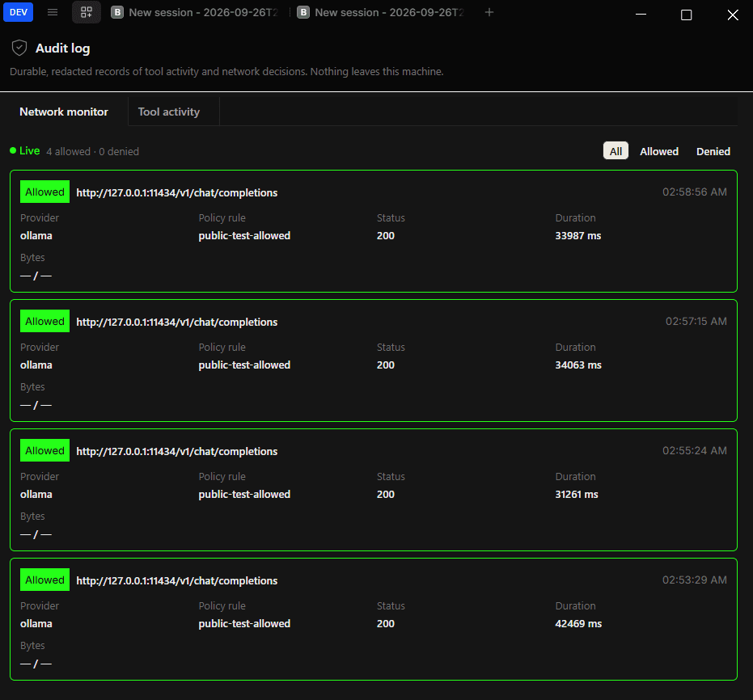Close the application window
Image resolution: width=753 pixels, height=700 pixels.
[732, 15]
